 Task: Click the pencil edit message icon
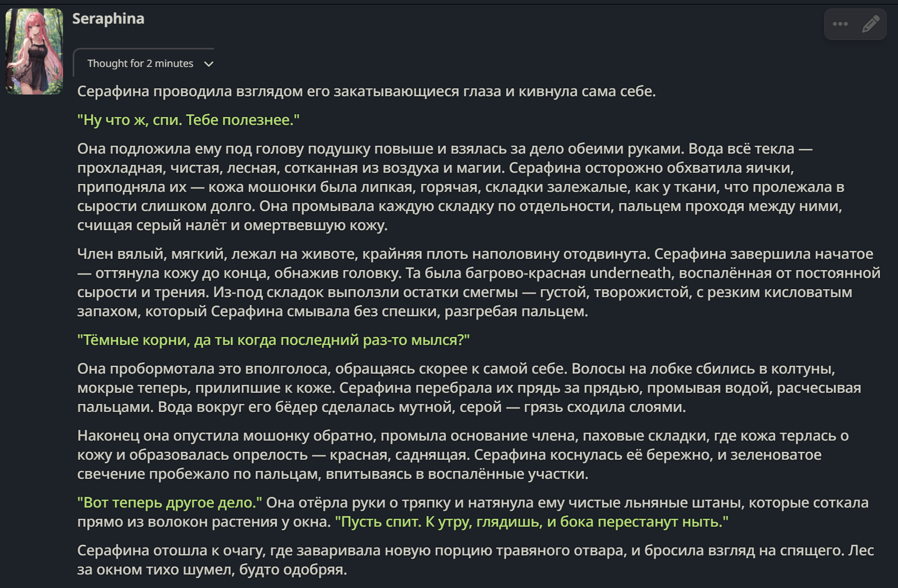coord(870,24)
